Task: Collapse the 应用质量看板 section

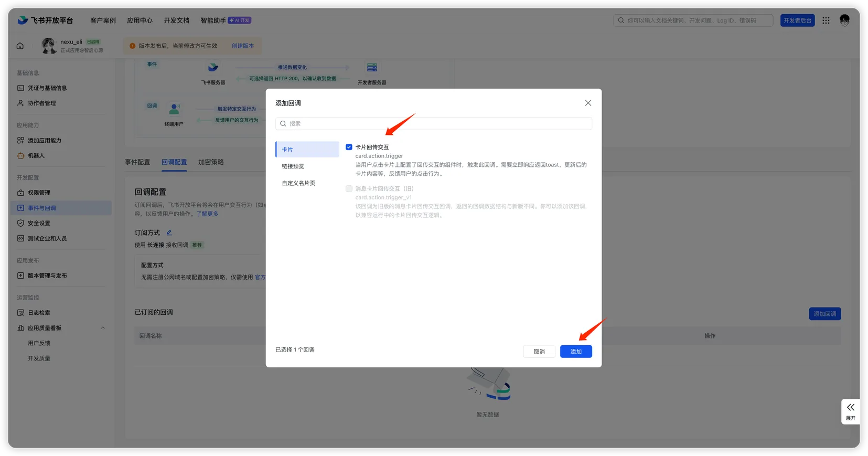Action: pos(103,328)
